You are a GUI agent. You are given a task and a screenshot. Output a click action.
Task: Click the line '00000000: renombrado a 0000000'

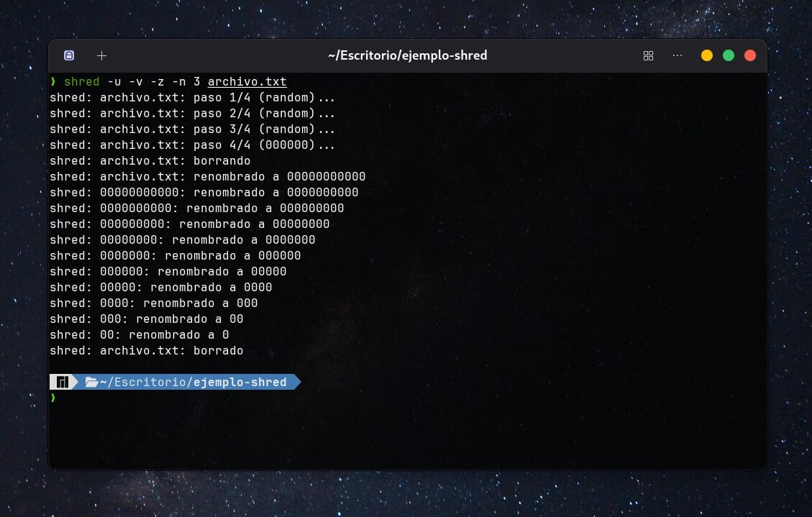click(182, 239)
